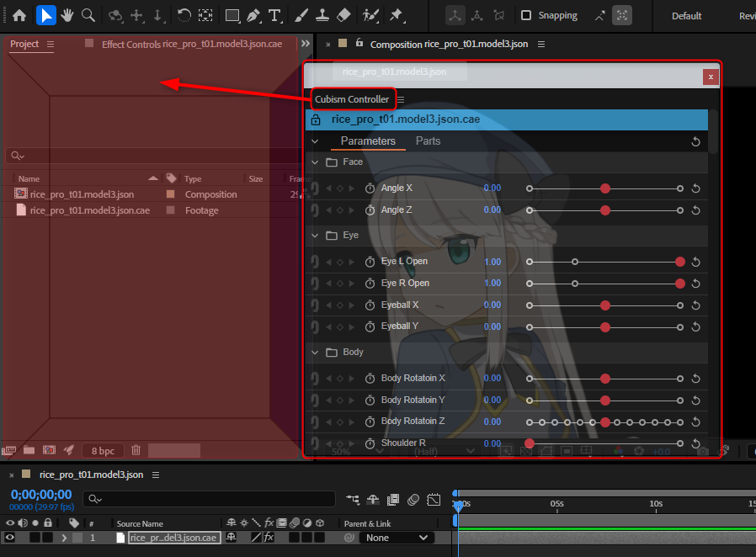Image resolution: width=756 pixels, height=557 pixels.
Task: Create a new composition from Project panel footer
Action: click(x=49, y=450)
